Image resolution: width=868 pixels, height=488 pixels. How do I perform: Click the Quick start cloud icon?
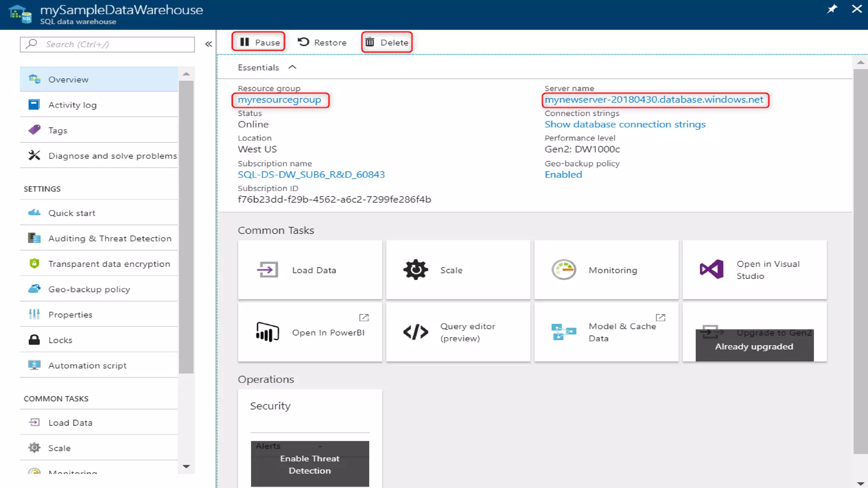[34, 212]
